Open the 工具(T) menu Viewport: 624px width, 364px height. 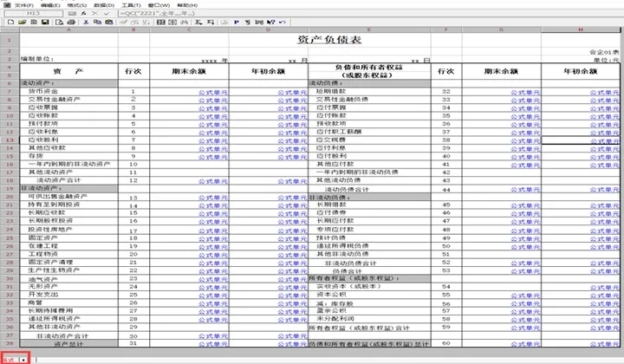point(131,5)
